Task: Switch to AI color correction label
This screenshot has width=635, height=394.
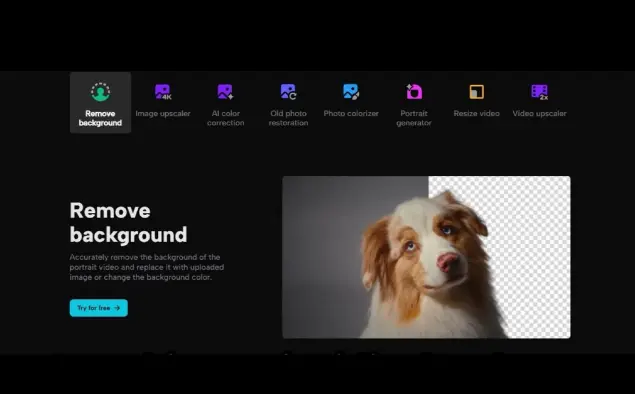Action: [x=226, y=118]
